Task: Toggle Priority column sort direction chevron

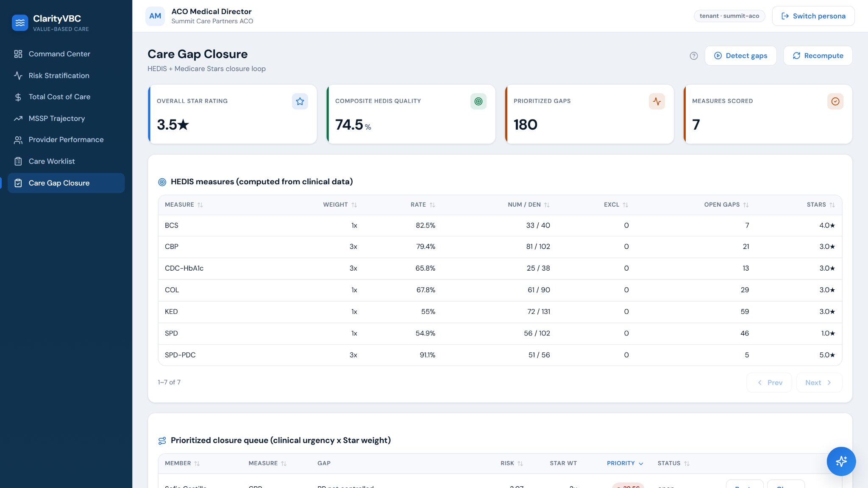Action: 641,464
